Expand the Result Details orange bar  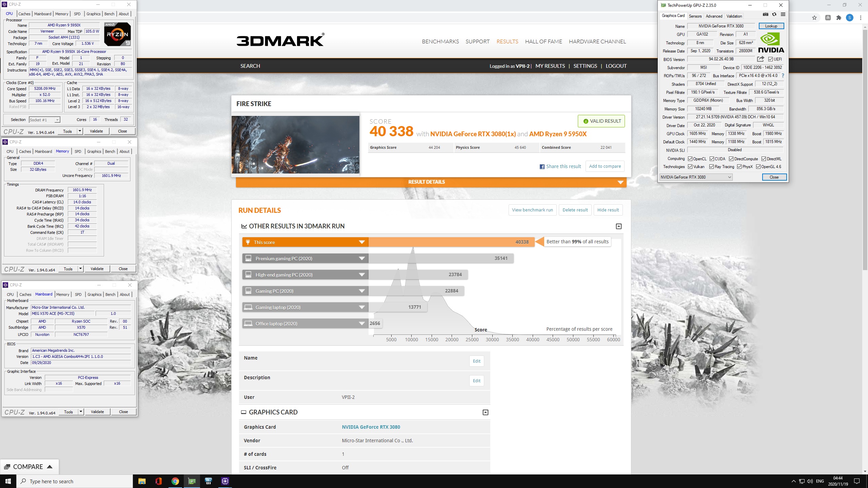[x=431, y=182]
